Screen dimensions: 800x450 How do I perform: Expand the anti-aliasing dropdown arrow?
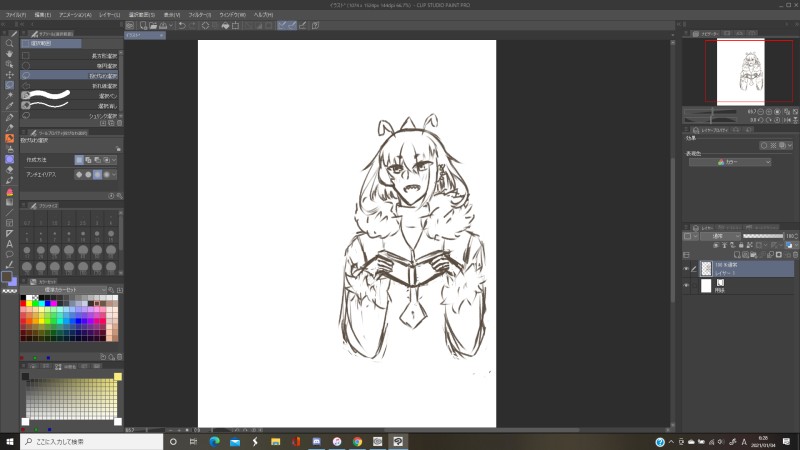point(114,174)
